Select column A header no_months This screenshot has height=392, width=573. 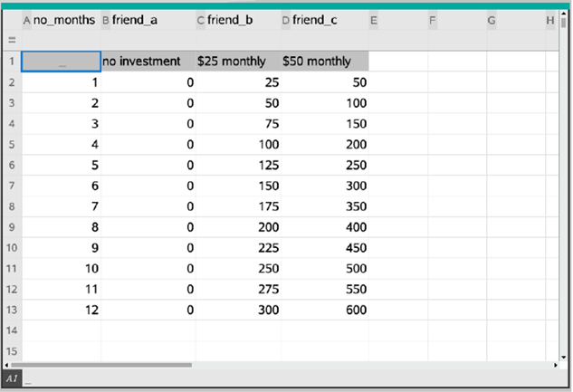[x=60, y=19]
